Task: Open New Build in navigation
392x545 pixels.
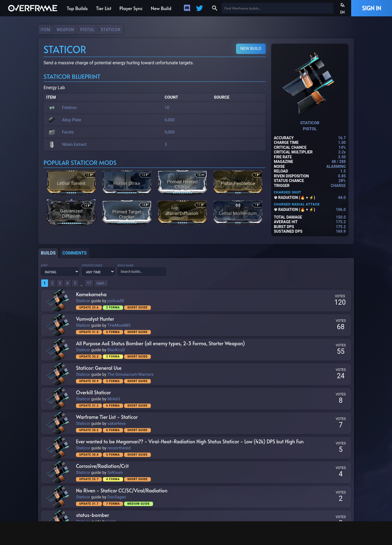Action: tap(161, 8)
